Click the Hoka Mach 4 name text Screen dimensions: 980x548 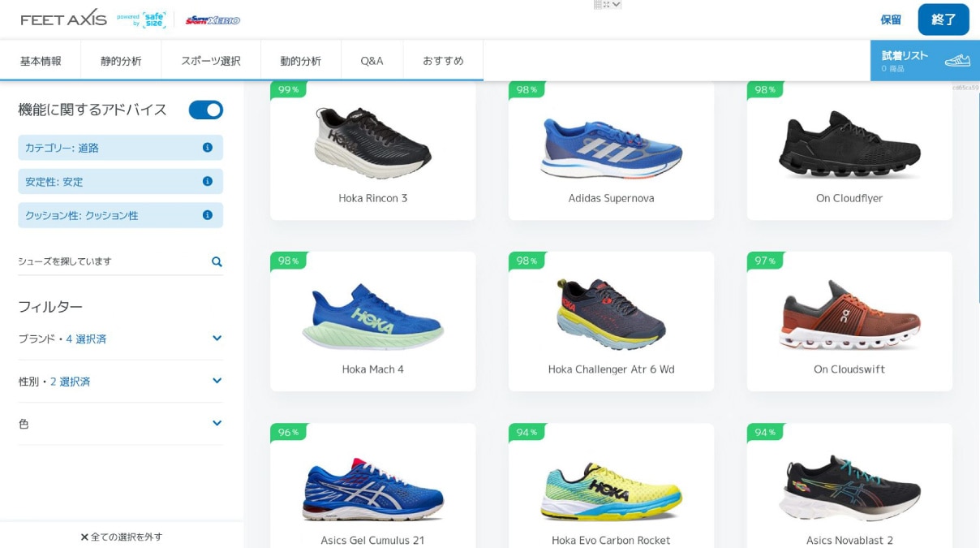pos(373,369)
